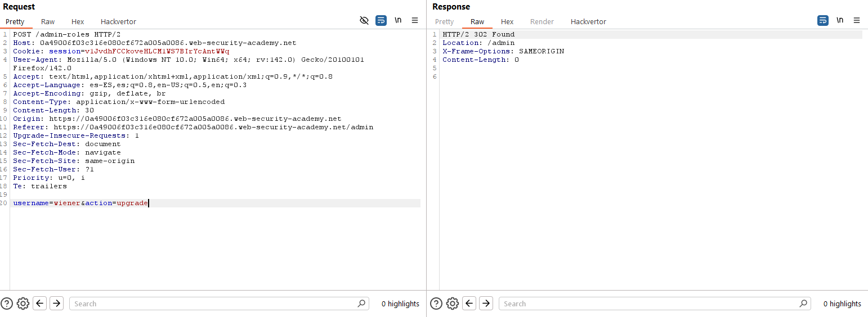
Task: Open the Request Hackvertor tab
Action: click(118, 21)
